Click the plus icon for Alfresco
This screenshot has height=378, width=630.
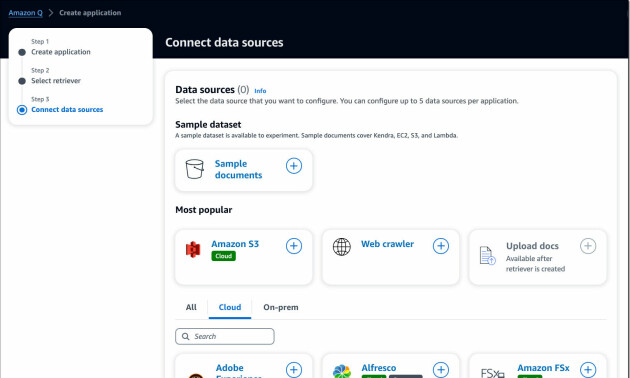tap(441, 370)
